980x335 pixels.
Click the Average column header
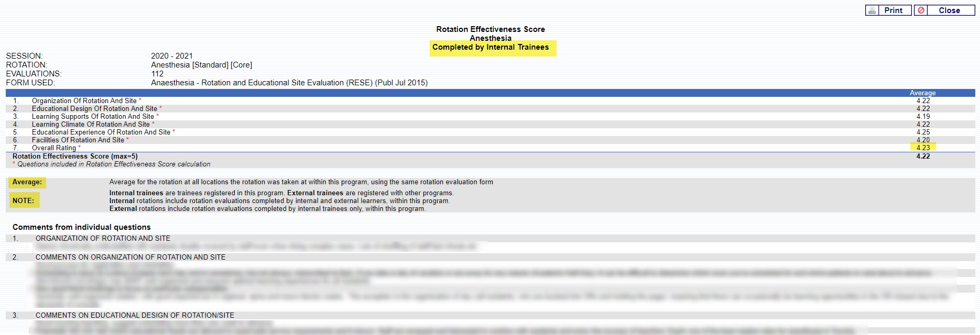(x=922, y=93)
